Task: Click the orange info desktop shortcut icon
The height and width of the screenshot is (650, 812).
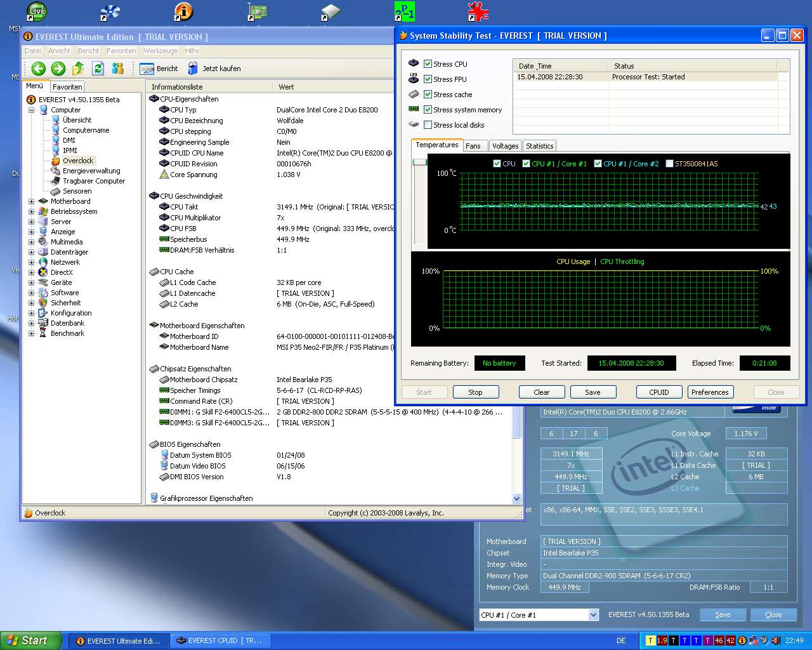Action: (183, 11)
